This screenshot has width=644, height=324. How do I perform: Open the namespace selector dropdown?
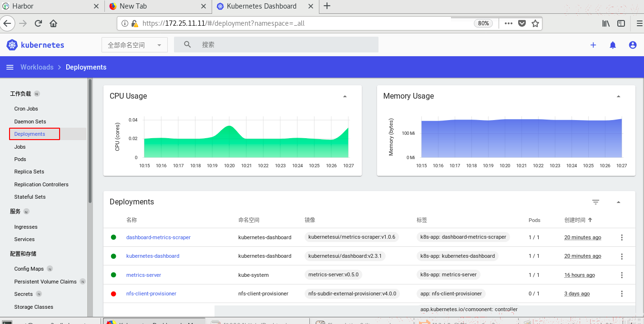(x=134, y=45)
